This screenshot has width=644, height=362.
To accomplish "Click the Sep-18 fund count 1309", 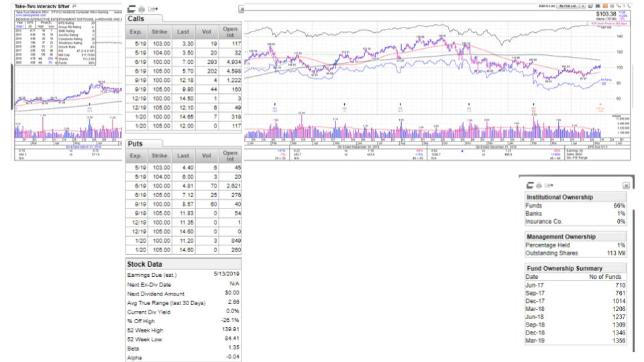I will [619, 324].
